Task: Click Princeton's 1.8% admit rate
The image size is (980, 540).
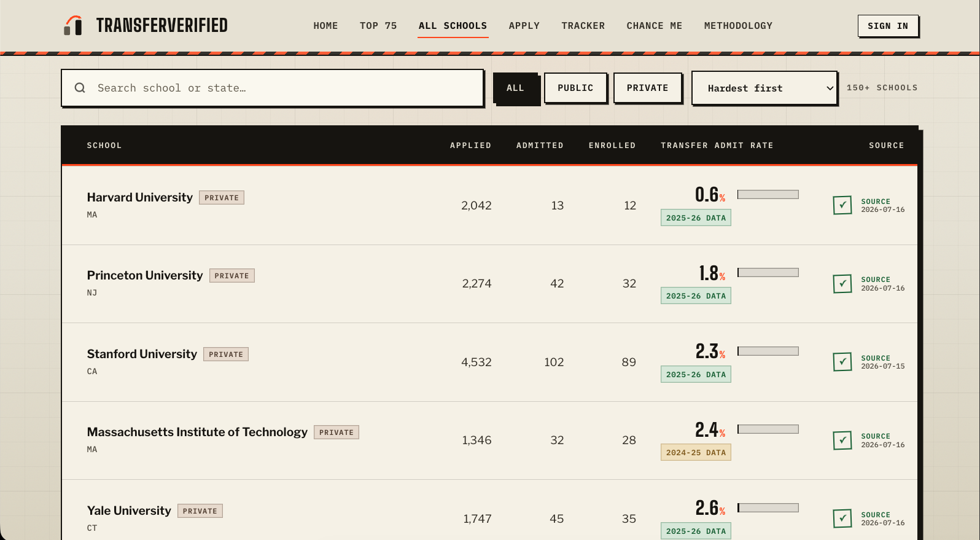Action: pos(712,273)
